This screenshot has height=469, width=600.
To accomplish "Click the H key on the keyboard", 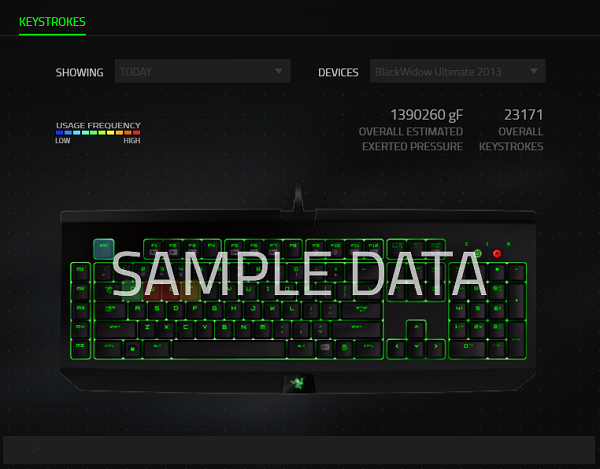I will coord(233,311).
